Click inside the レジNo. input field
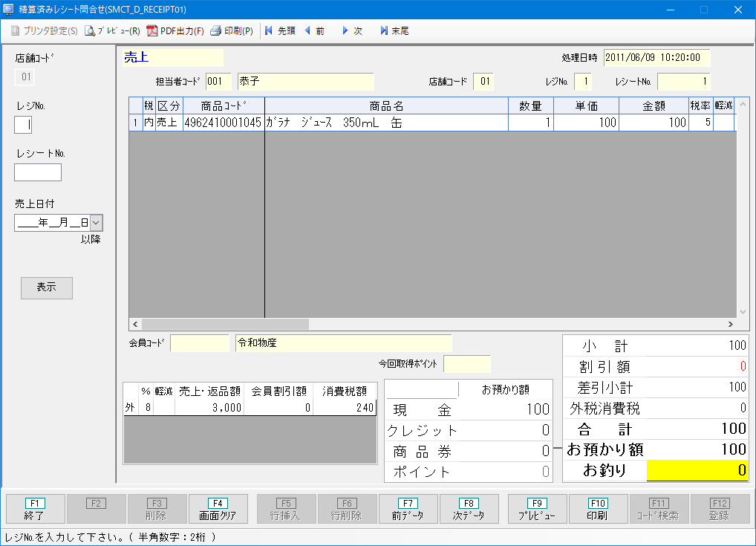The width and height of the screenshot is (756, 546). [x=22, y=125]
